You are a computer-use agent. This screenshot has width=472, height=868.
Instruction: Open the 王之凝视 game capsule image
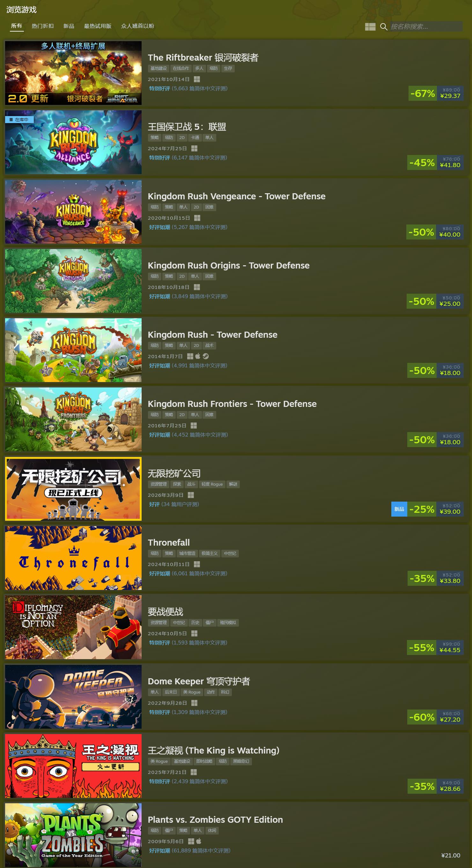pyautogui.click(x=73, y=766)
